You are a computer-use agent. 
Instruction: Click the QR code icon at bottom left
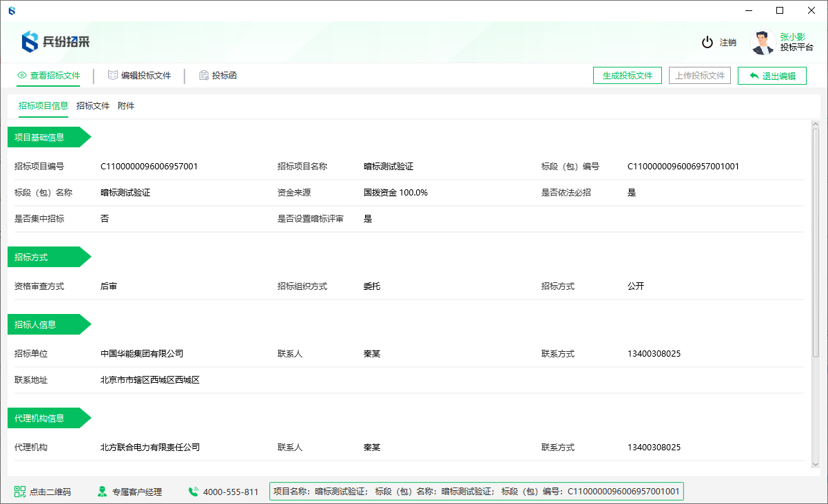tap(19, 491)
